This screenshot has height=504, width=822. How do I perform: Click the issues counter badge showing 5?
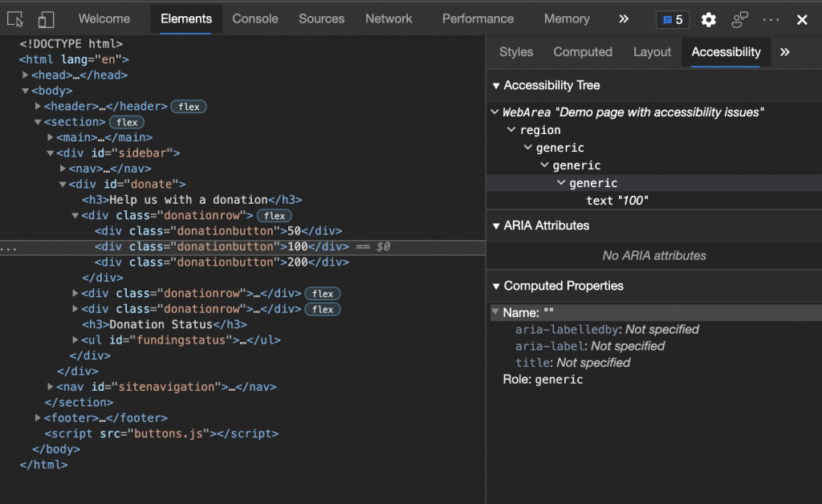click(x=673, y=20)
